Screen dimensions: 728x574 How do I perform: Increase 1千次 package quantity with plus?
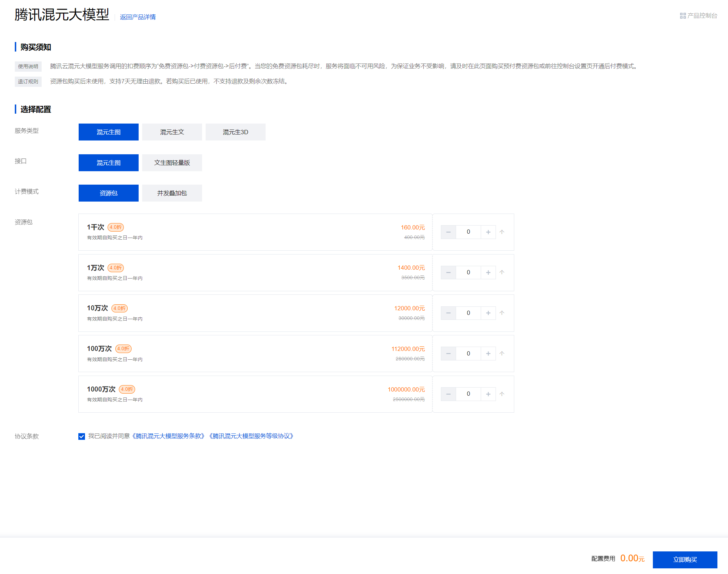click(488, 232)
